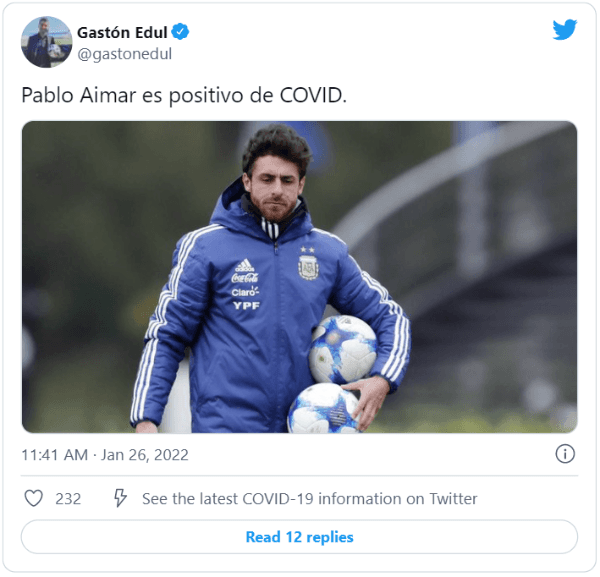The height and width of the screenshot is (577, 600).
Task: Enlarge the photo of the coach's face
Action: 276,180
